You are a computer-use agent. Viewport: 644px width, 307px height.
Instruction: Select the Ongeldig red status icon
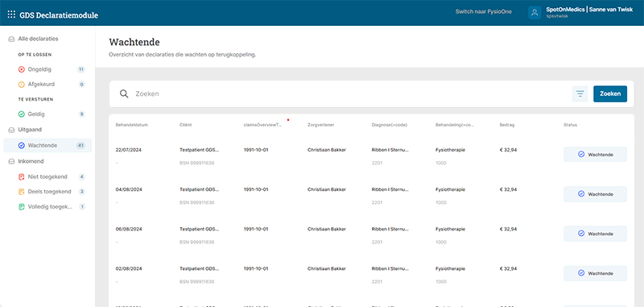(x=22, y=69)
